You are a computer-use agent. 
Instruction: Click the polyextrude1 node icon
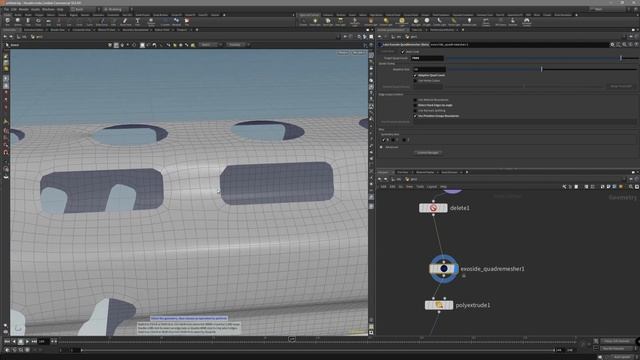click(x=439, y=305)
